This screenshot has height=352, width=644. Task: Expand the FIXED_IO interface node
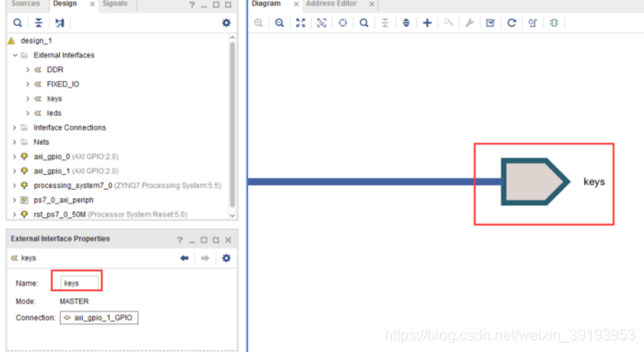coord(28,84)
